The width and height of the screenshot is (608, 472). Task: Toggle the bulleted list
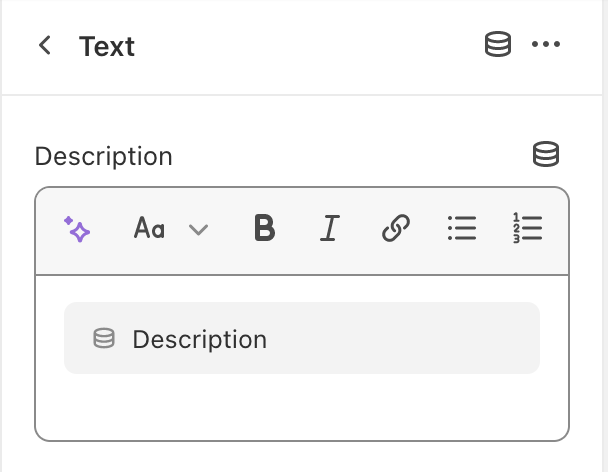[x=461, y=229]
